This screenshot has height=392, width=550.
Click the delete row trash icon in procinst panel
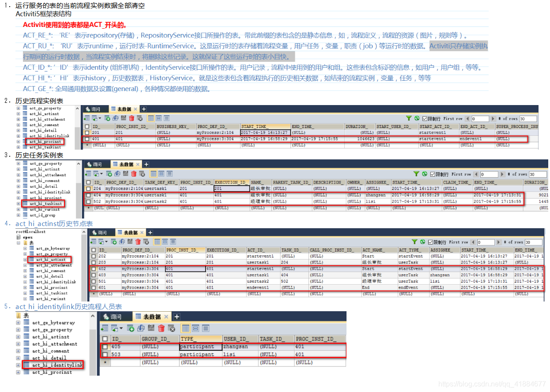pos(132,118)
